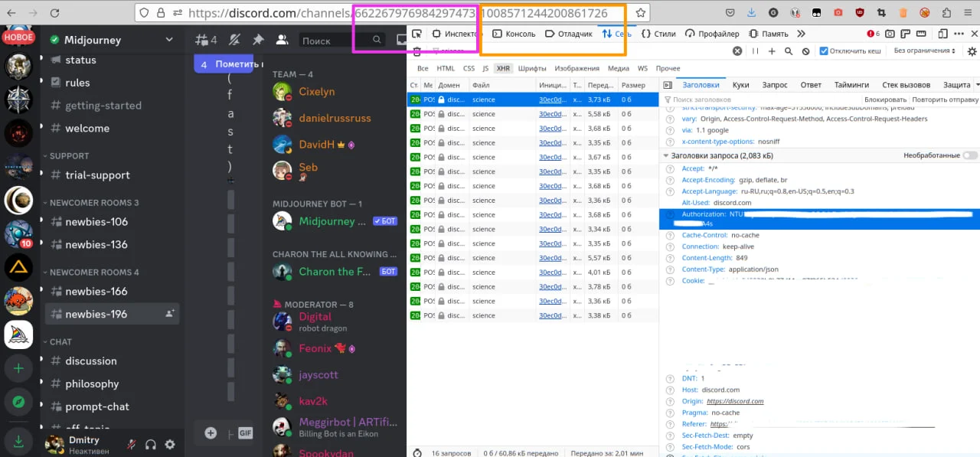Open Firefox downloads arrow icon
This screenshot has height=457, width=980.
point(750,13)
